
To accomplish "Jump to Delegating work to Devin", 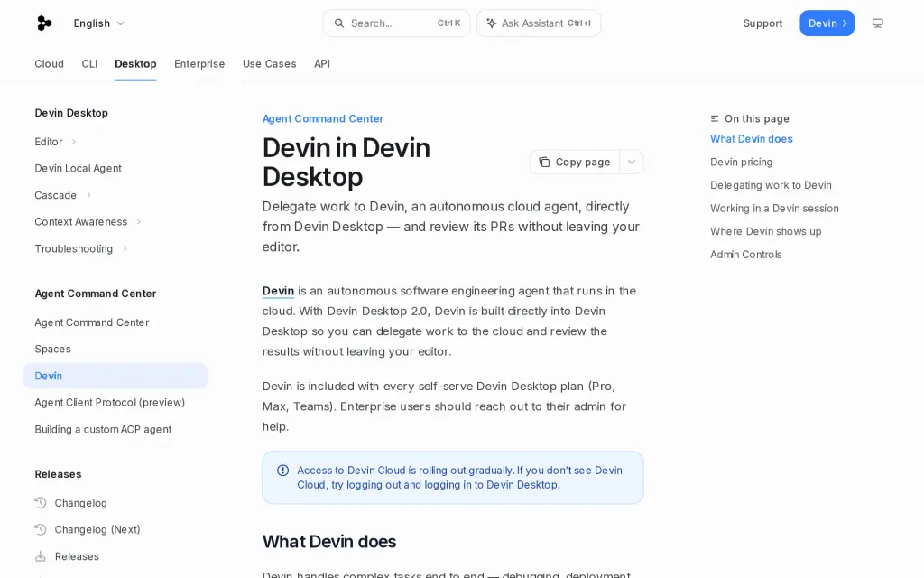I will [771, 184].
